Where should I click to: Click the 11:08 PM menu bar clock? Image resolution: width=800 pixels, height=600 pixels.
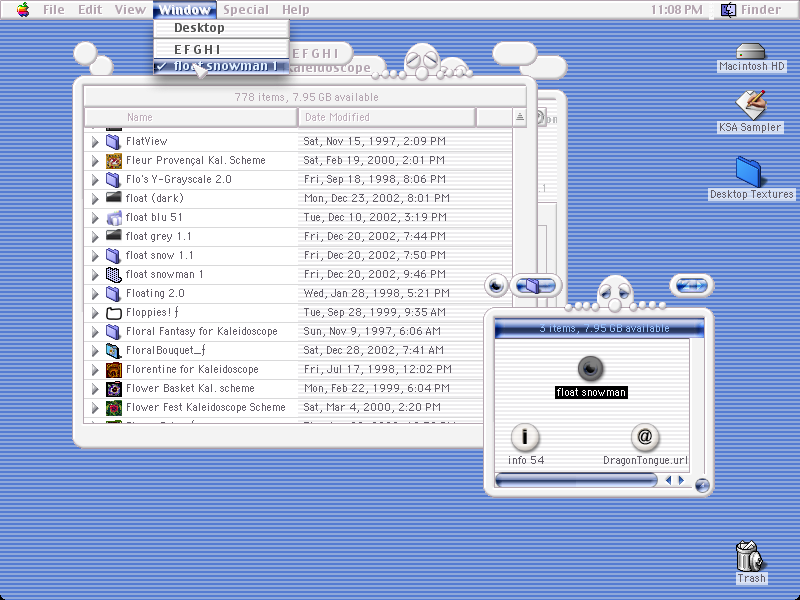677,10
